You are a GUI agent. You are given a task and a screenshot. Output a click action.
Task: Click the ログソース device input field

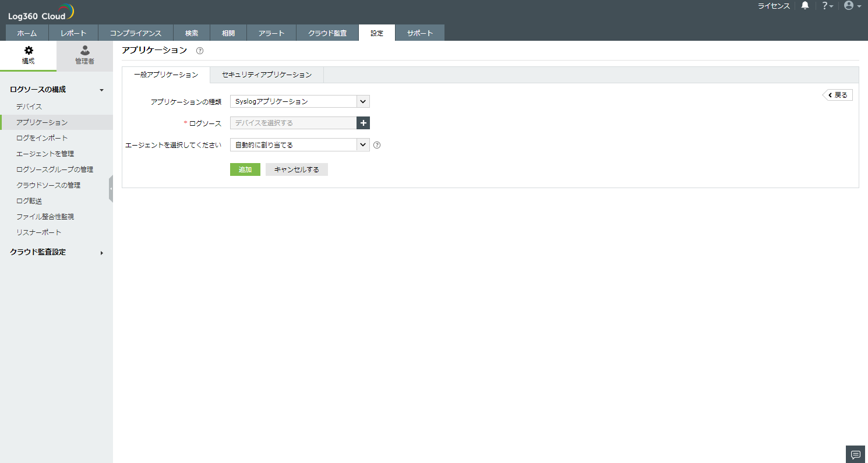(x=293, y=123)
